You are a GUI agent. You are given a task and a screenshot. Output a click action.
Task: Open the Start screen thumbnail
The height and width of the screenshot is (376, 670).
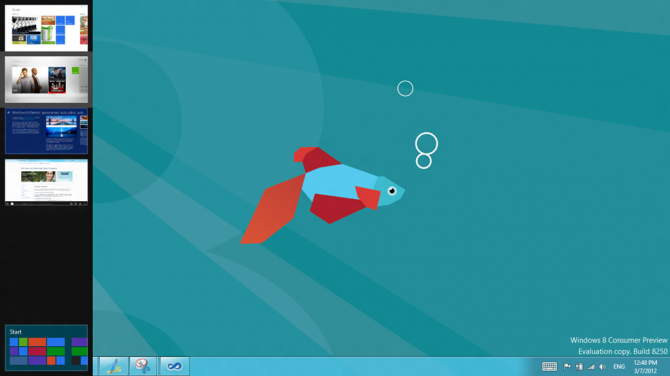(46, 347)
